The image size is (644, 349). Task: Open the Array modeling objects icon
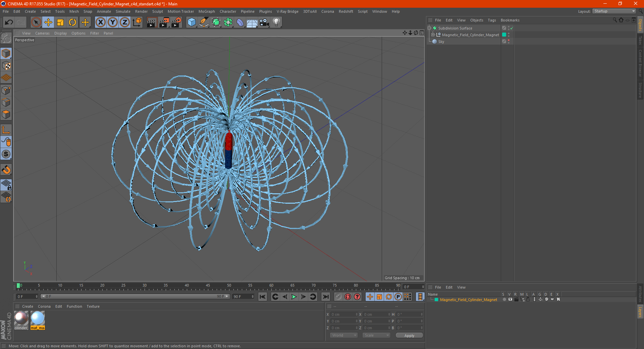coord(228,22)
